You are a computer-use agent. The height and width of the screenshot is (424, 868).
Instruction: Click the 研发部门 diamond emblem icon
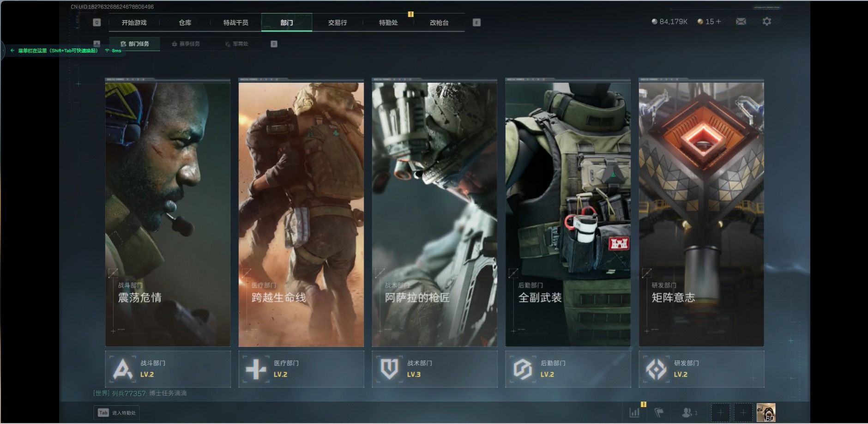656,369
